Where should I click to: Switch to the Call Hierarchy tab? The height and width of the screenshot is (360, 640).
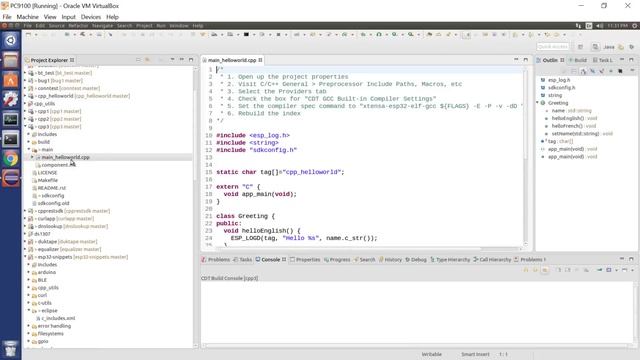click(492, 260)
